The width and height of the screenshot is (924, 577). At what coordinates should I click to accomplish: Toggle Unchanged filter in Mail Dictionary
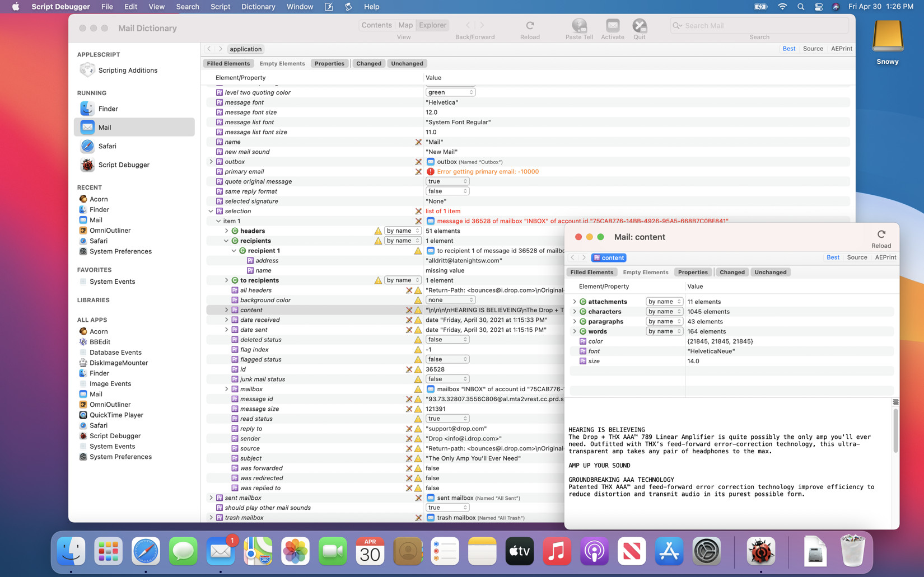407,63
